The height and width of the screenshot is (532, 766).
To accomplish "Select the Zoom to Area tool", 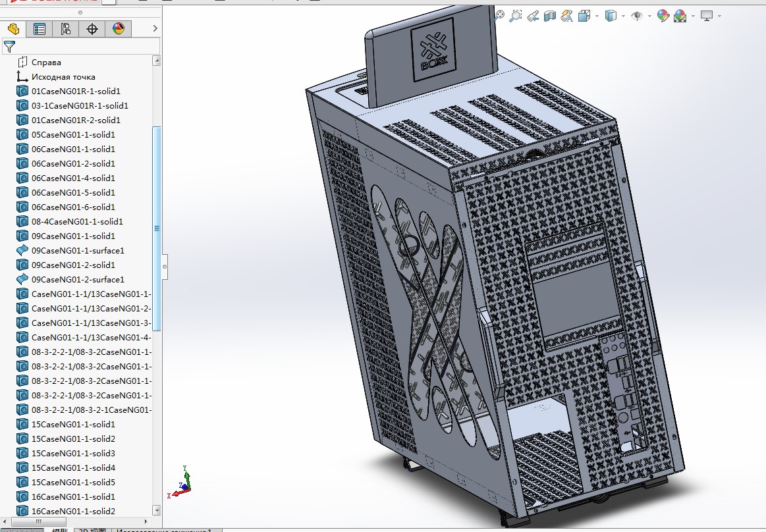I will (x=516, y=16).
